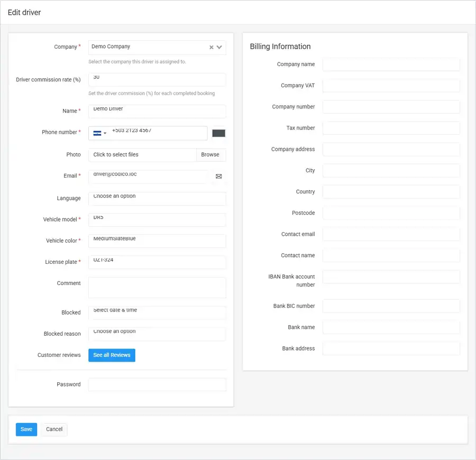
Task: Focus the Company number field
Action: [x=391, y=107]
